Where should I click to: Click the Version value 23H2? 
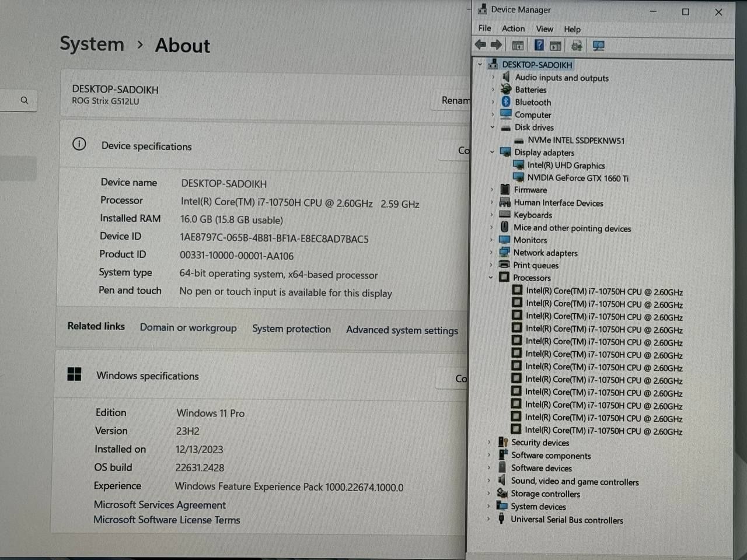click(x=187, y=431)
